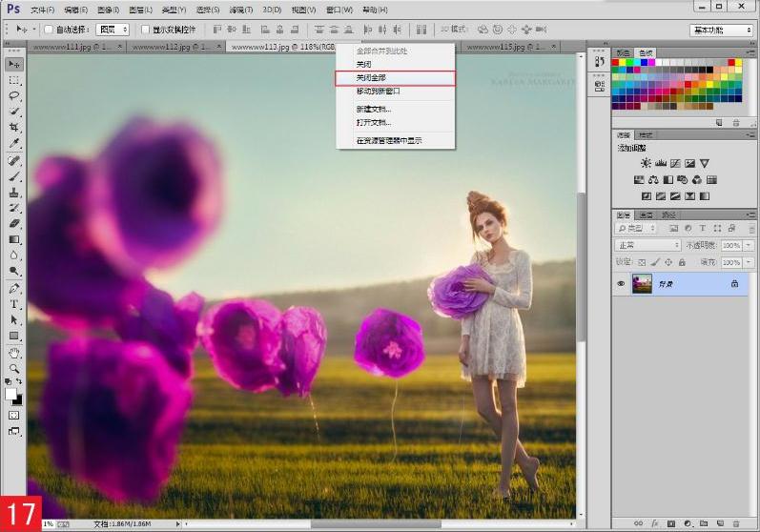
Task: Select the Path Selection tool
Action: pyautogui.click(x=14, y=320)
